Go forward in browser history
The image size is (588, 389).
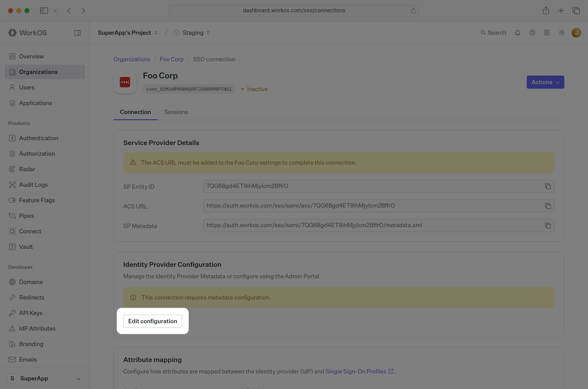coord(83,11)
